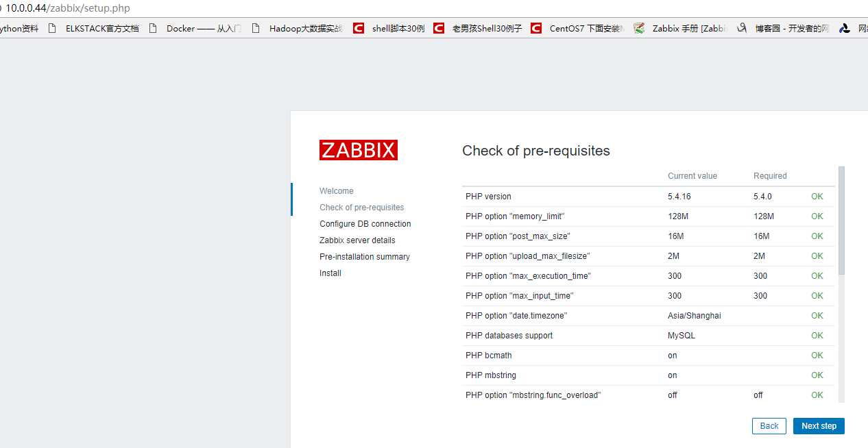Select Check of pre-requisites step
The height and width of the screenshot is (448, 868).
(x=362, y=208)
